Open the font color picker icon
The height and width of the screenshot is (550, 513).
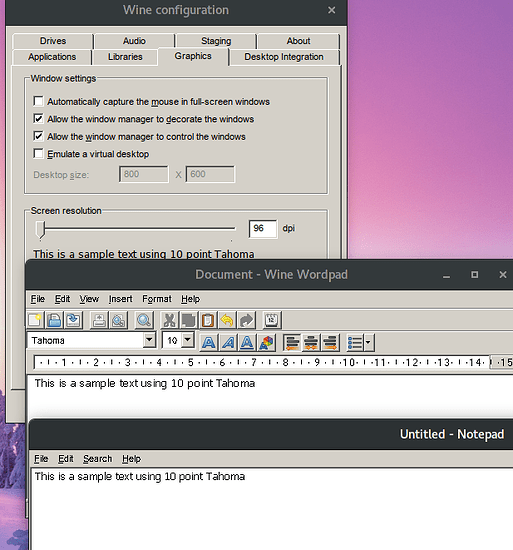click(266, 342)
